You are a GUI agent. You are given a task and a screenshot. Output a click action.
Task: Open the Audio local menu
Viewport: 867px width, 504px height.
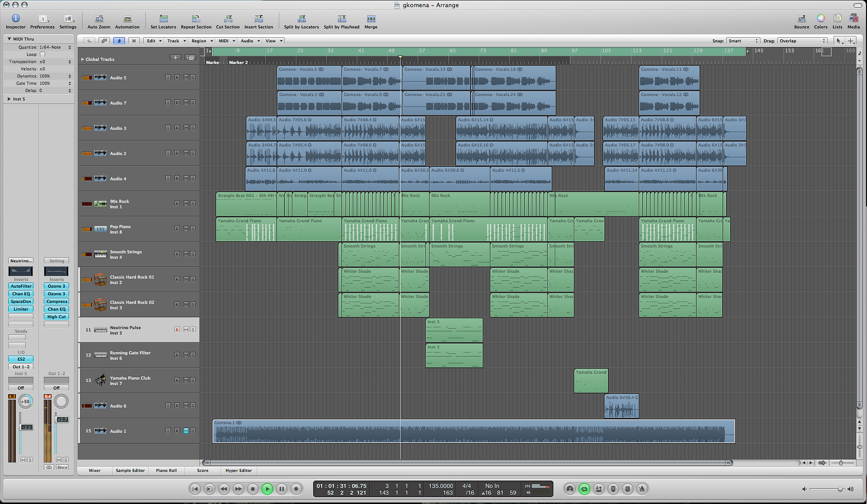(x=250, y=41)
